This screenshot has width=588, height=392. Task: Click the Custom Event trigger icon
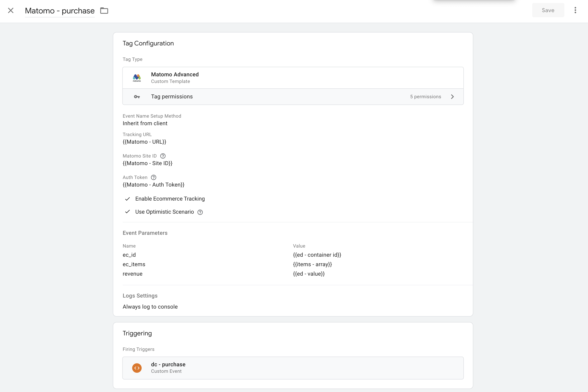click(x=137, y=368)
